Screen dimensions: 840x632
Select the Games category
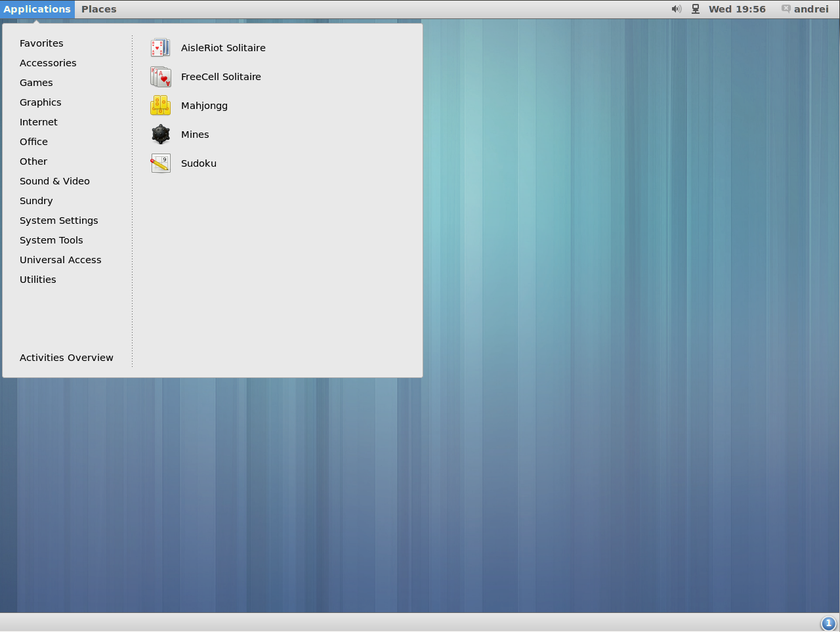36,83
